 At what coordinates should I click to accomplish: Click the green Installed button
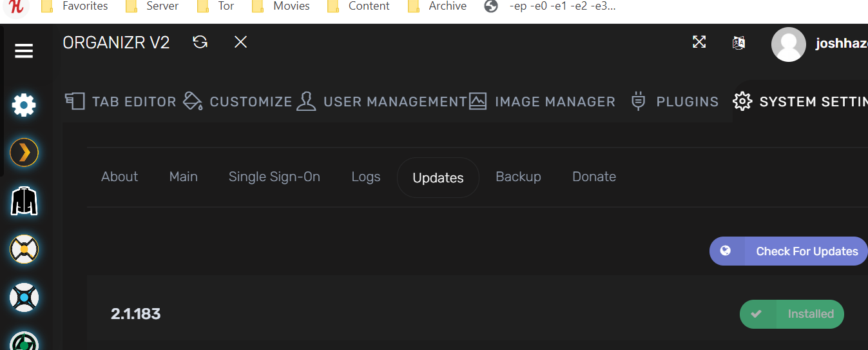[792, 314]
